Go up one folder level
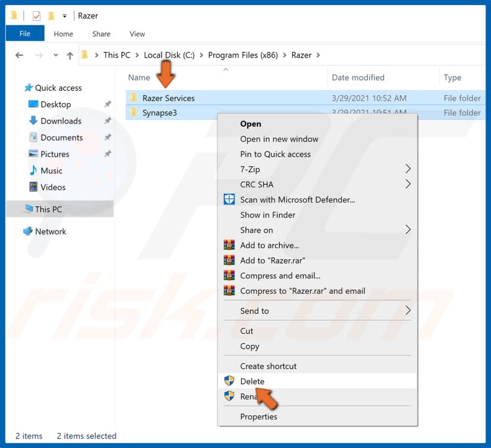This screenshot has height=448, width=491. tap(70, 55)
